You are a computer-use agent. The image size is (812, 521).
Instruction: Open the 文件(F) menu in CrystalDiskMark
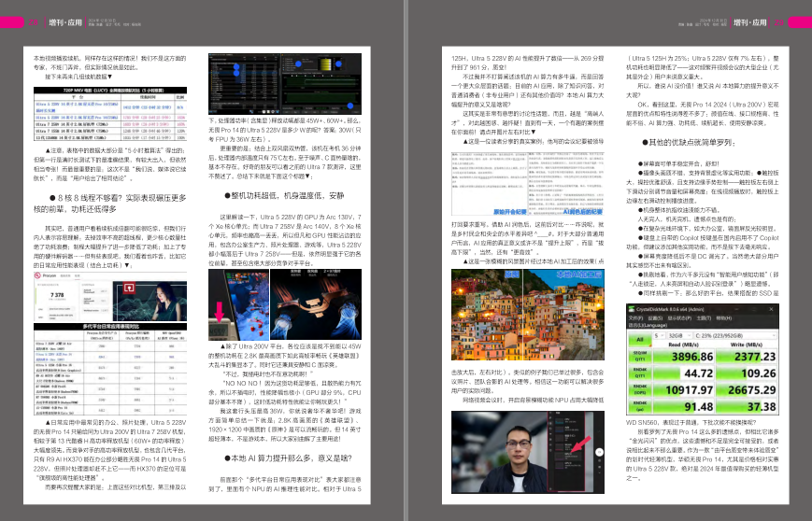click(x=635, y=317)
